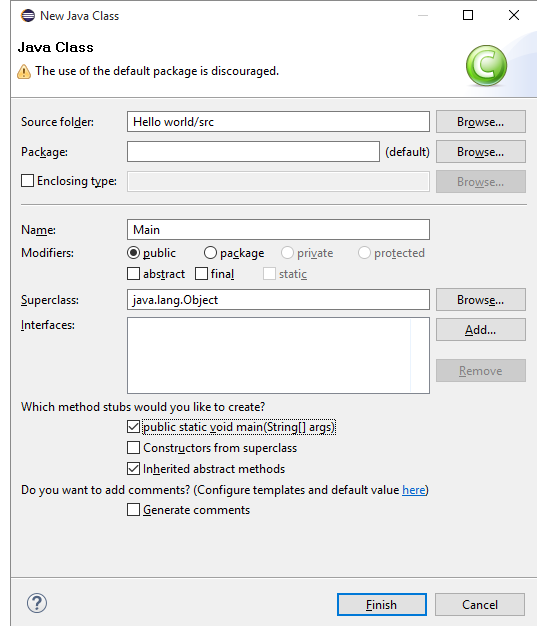Enable the Enclosing type checkbox
Viewport: 542px width, 638px height.
(x=27, y=181)
